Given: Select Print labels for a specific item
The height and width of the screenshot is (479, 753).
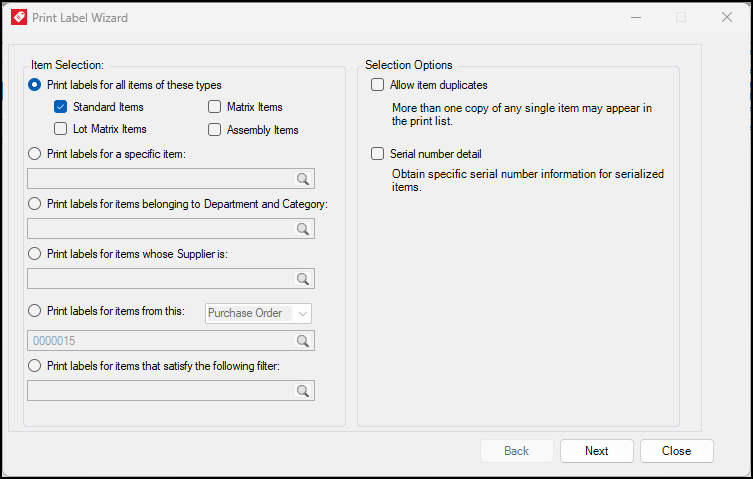Looking at the screenshot, I should pos(35,154).
